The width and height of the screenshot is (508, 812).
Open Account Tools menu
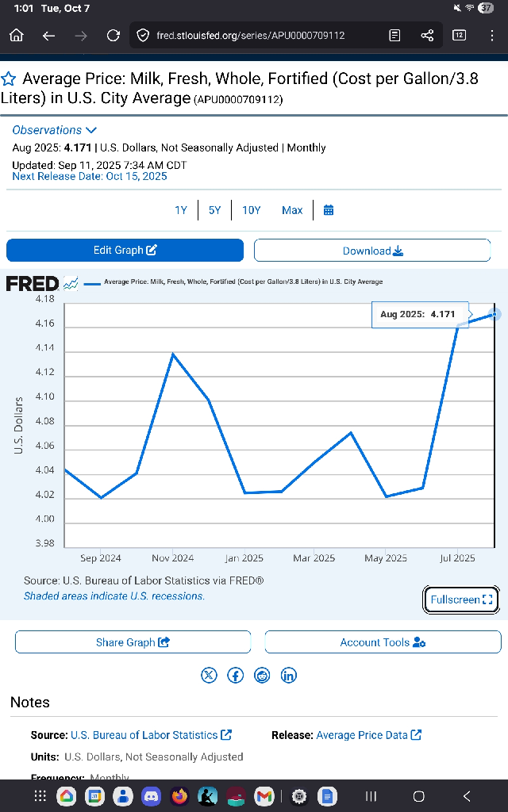[383, 642]
